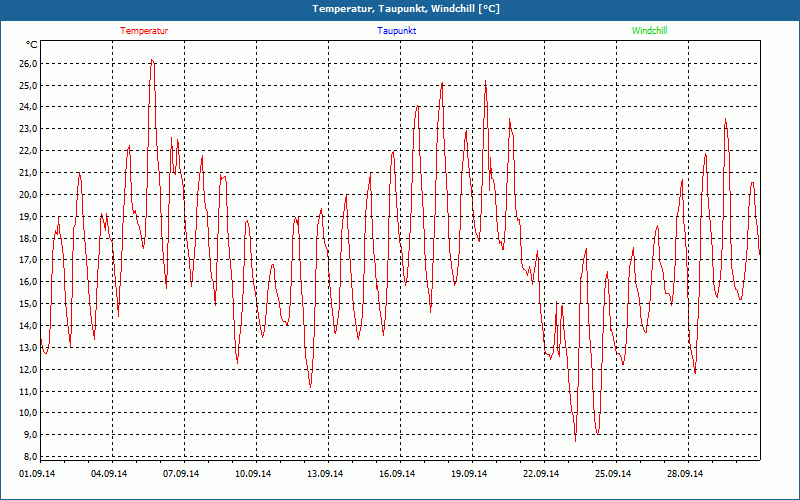The height and width of the screenshot is (500, 800).
Task: Click the blue Taupunkt legend label
Action: (x=396, y=31)
